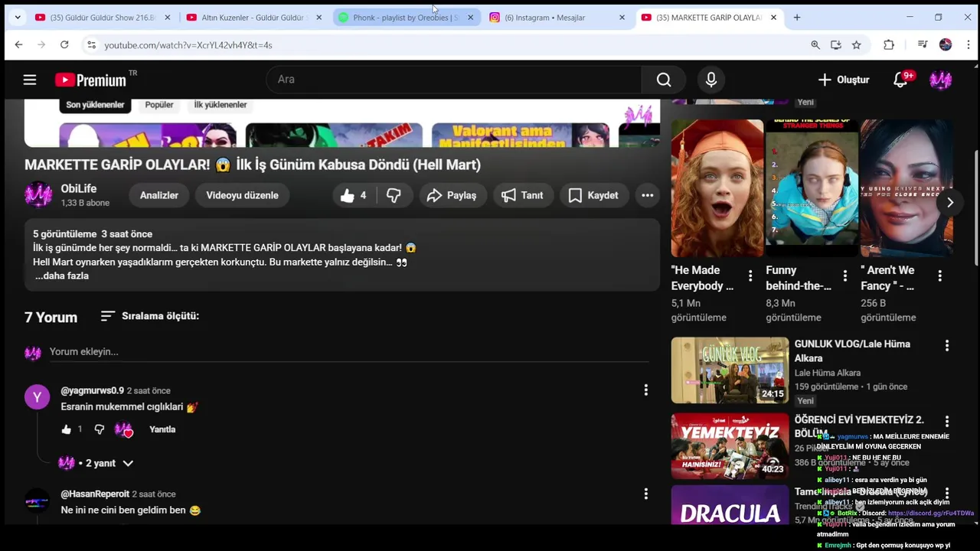Start voice search with microphone icon
980x551 pixels.
tap(711, 80)
